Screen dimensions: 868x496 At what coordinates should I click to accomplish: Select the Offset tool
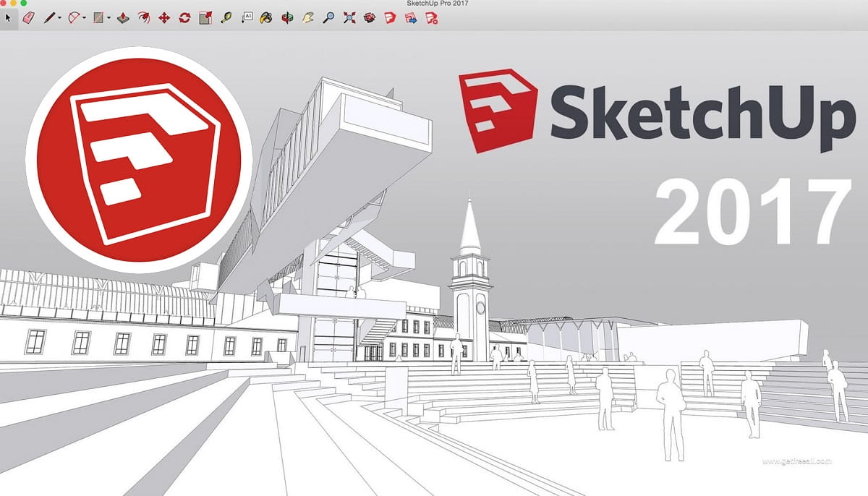pyautogui.click(x=144, y=17)
